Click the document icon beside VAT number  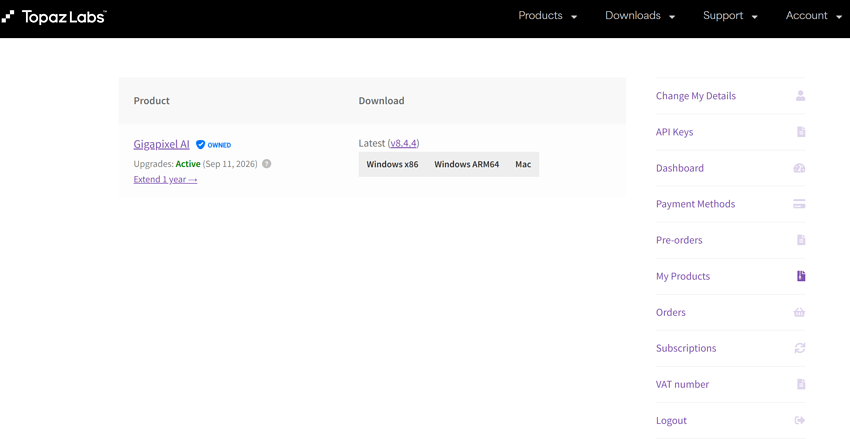[x=801, y=384]
